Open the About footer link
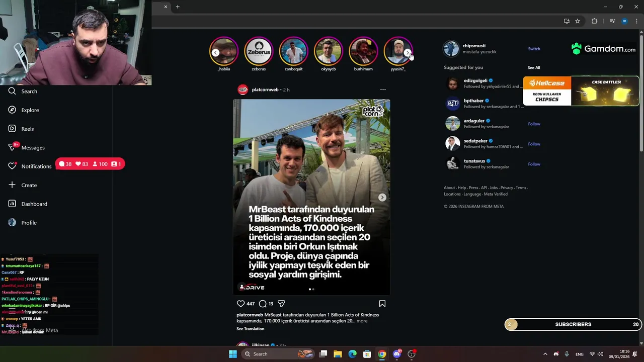This screenshot has height=362, width=644. [x=449, y=188]
